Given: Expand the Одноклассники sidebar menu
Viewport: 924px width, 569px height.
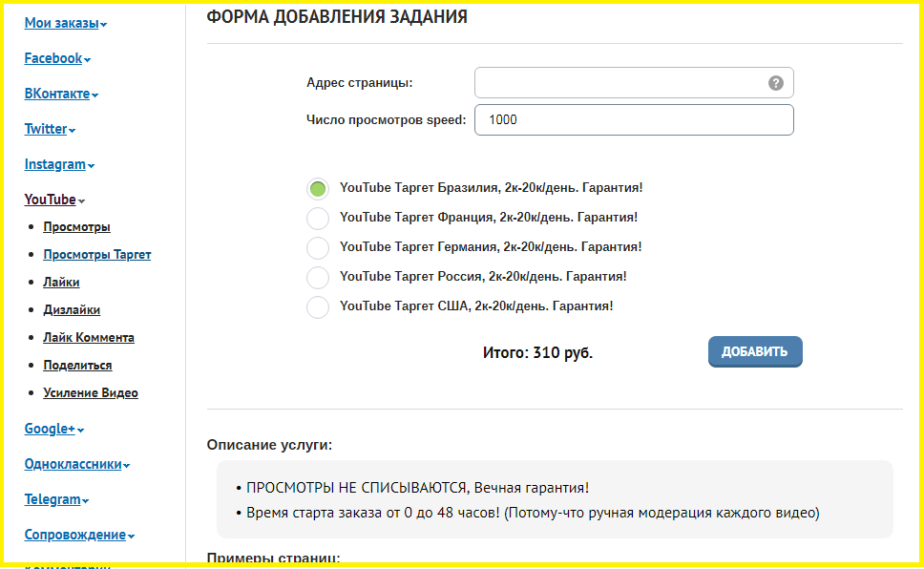Looking at the screenshot, I should [x=76, y=464].
